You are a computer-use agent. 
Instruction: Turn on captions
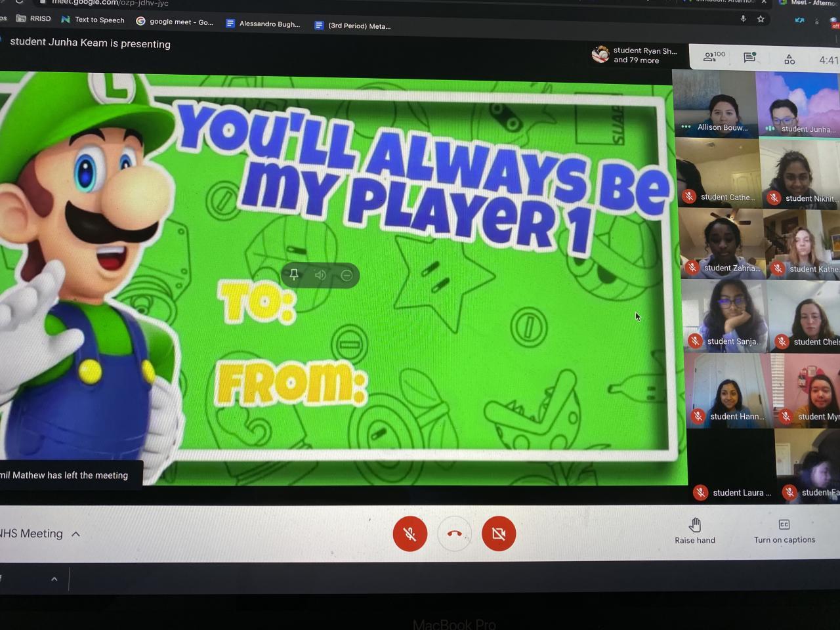(784, 532)
